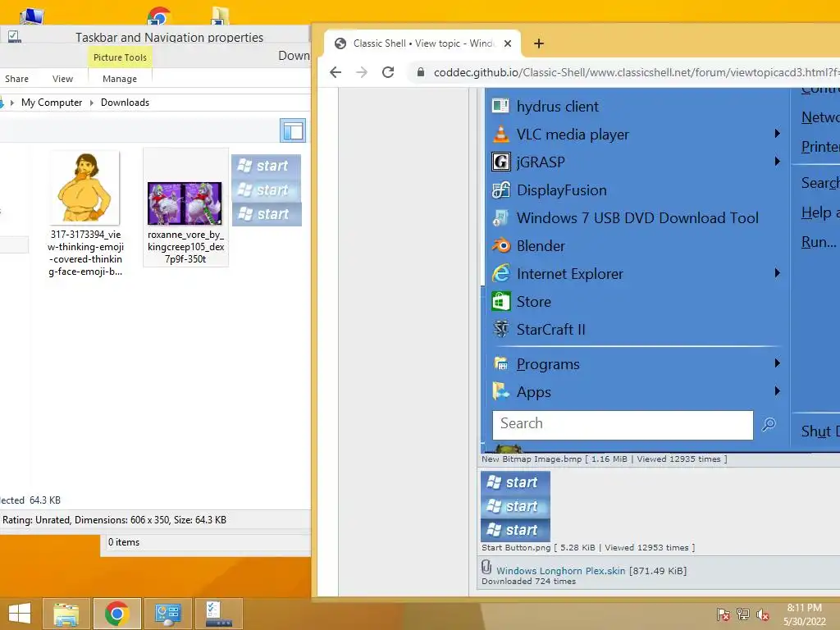Click the muted volume tray icon
The image size is (840, 630).
point(762,614)
